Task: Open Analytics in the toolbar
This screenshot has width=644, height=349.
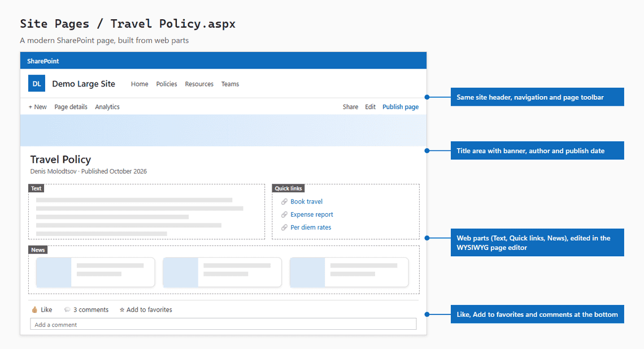Action: point(107,107)
